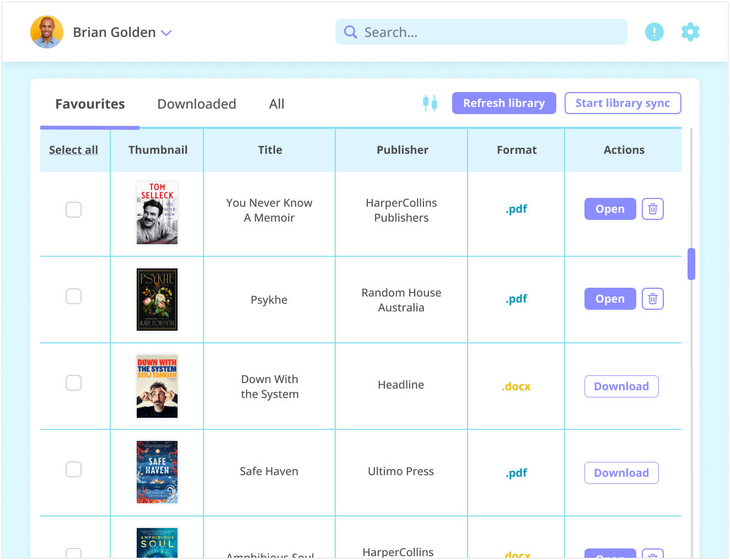Viewport: 730px width, 560px height.
Task: Click the Refresh library button
Action: click(x=504, y=103)
